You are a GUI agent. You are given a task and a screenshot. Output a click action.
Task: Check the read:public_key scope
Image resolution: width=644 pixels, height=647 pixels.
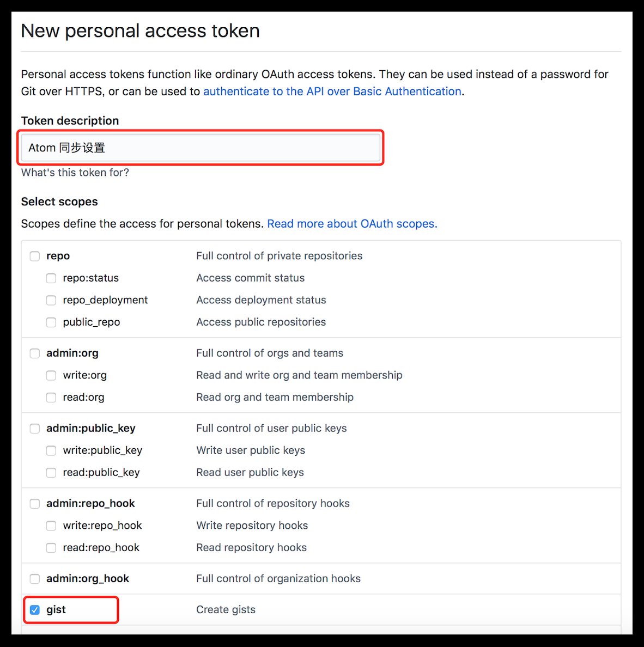coord(51,473)
